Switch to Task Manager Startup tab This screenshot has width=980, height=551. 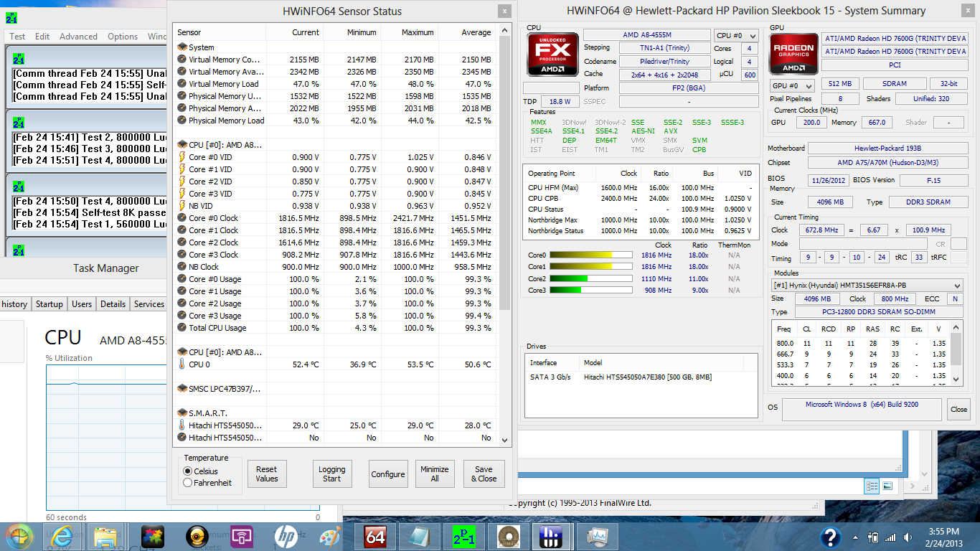(x=50, y=304)
